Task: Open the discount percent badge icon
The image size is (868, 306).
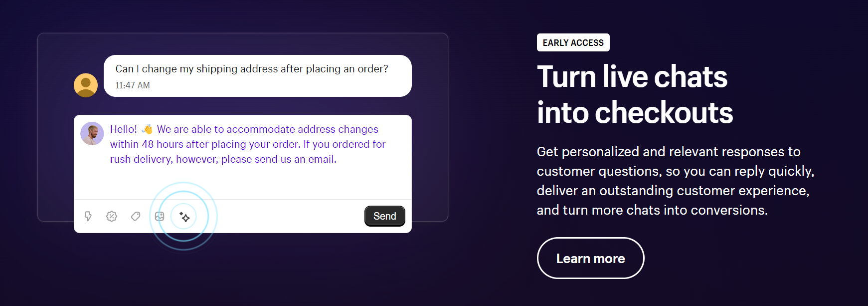Action: tap(112, 216)
